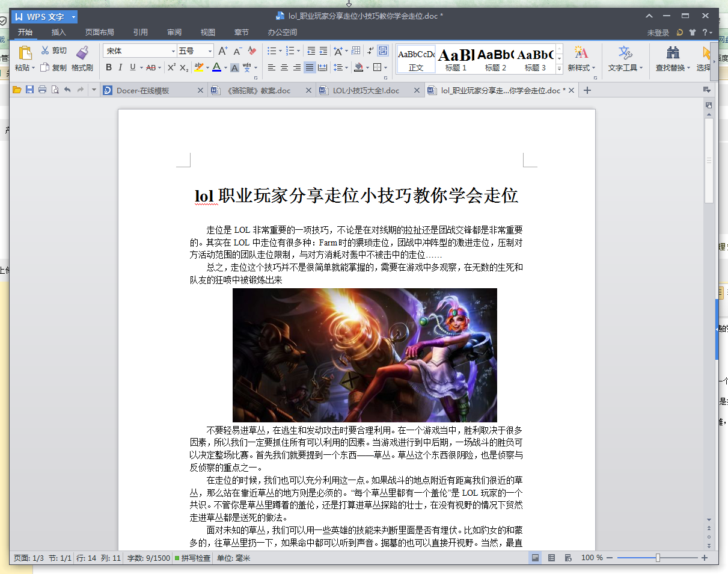Screen dimensions: 728x574
Task: Toggle spell check (拼写检查) in status bar
Action: [192, 558]
